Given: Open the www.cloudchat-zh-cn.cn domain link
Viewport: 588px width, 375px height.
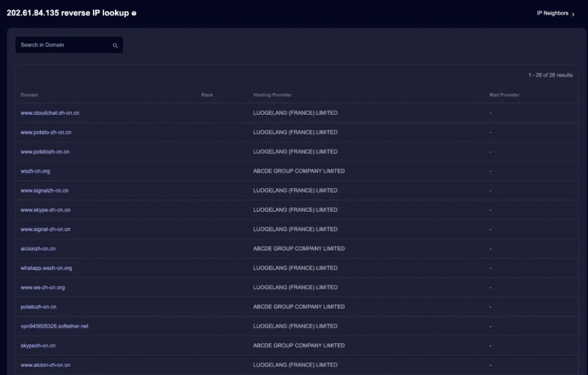Looking at the screenshot, I should pyautogui.click(x=50, y=113).
